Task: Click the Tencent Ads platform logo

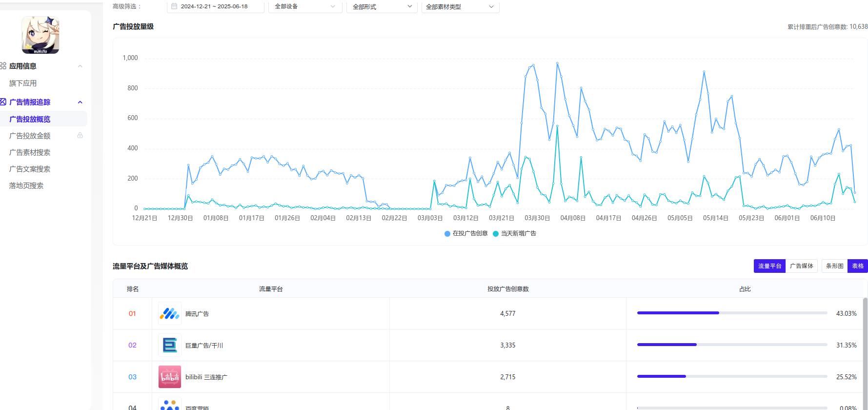Action: click(169, 313)
